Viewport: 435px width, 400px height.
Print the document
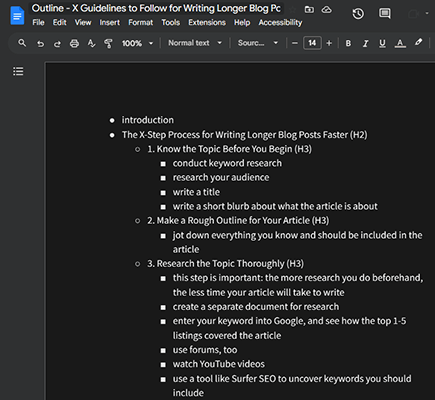pos(74,43)
